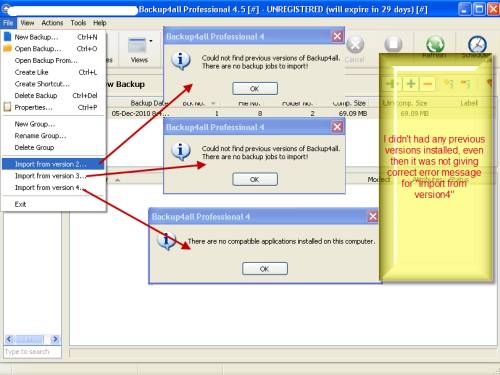
Task: Click the info icon in bottom dialog
Action: coord(166,241)
